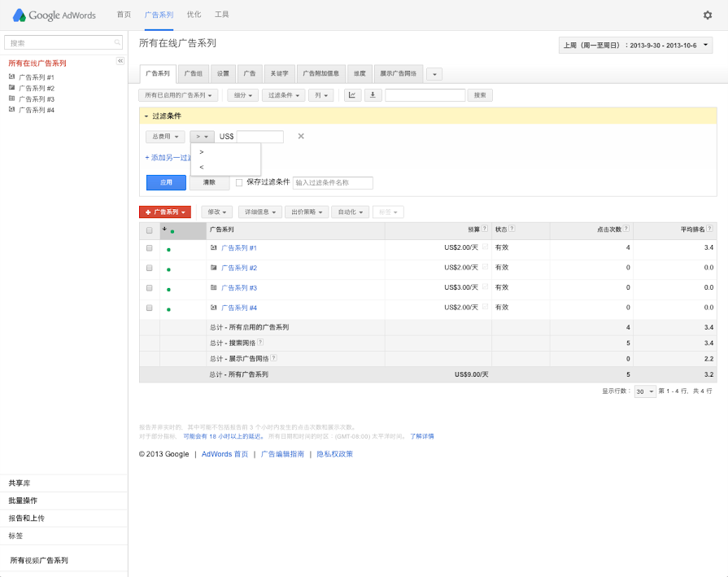The width and height of the screenshot is (728, 577).
Task: Collapse the left sidebar with double-arrow icon
Action: coord(120,61)
